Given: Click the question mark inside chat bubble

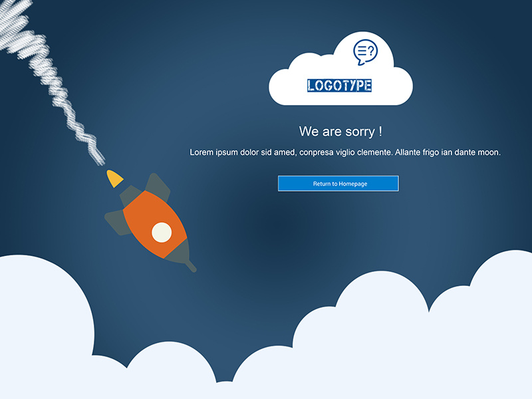Looking at the screenshot, I should pyautogui.click(x=371, y=51).
